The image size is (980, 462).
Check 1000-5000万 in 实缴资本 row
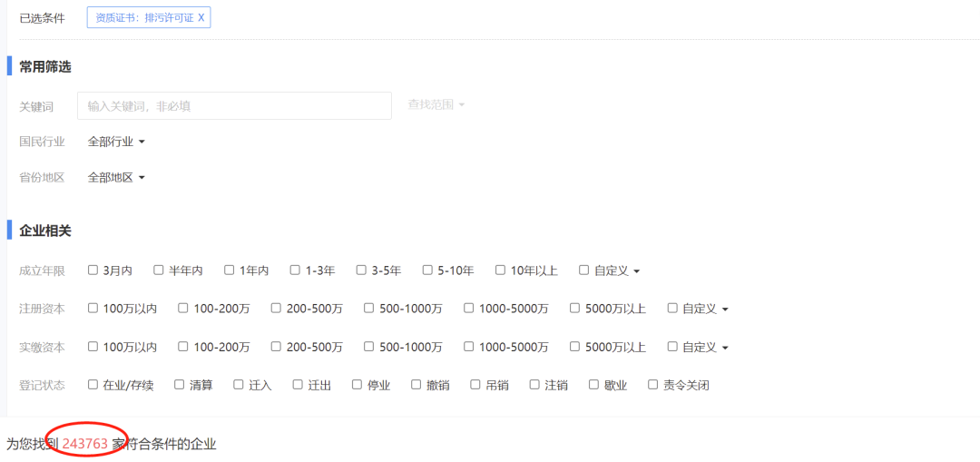pos(469,347)
